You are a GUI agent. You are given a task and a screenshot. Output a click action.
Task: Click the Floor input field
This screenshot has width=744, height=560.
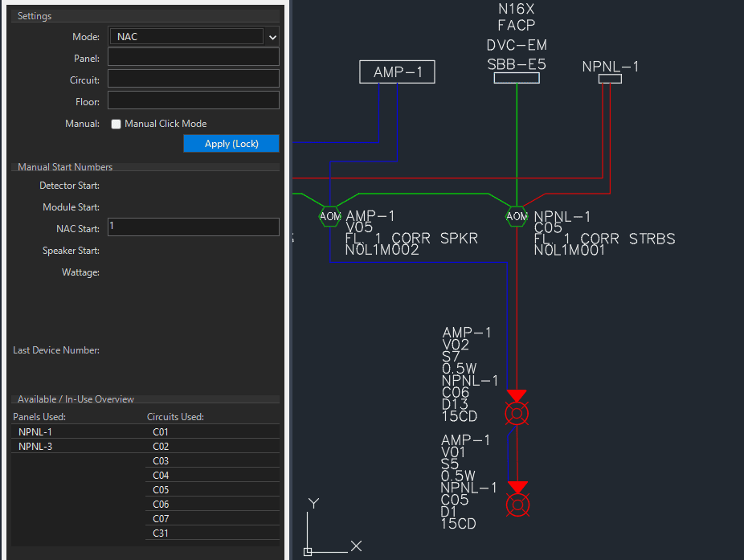tap(193, 100)
